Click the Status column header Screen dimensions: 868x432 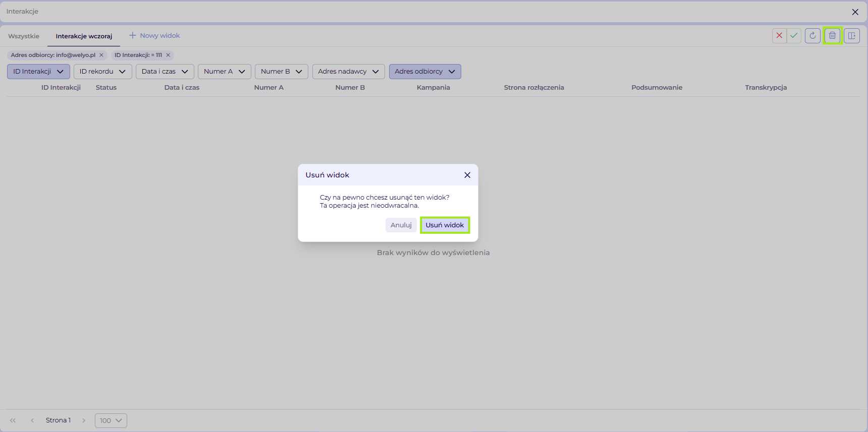(106, 87)
